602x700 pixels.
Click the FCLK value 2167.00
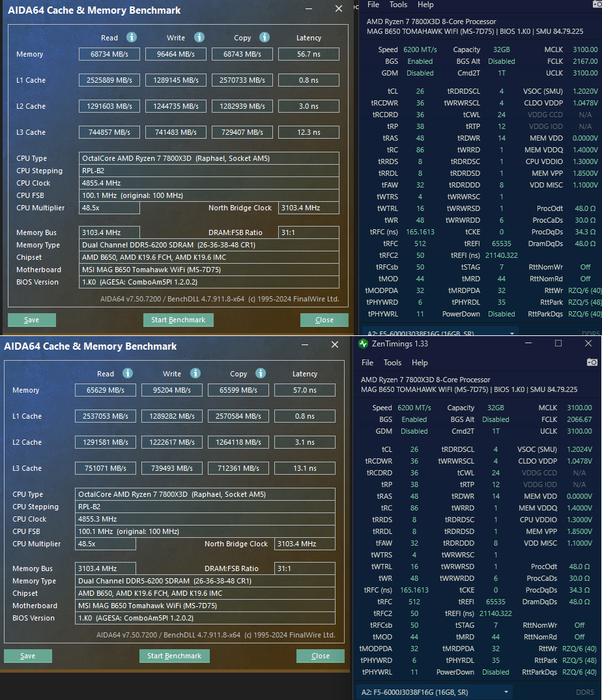coord(585,61)
